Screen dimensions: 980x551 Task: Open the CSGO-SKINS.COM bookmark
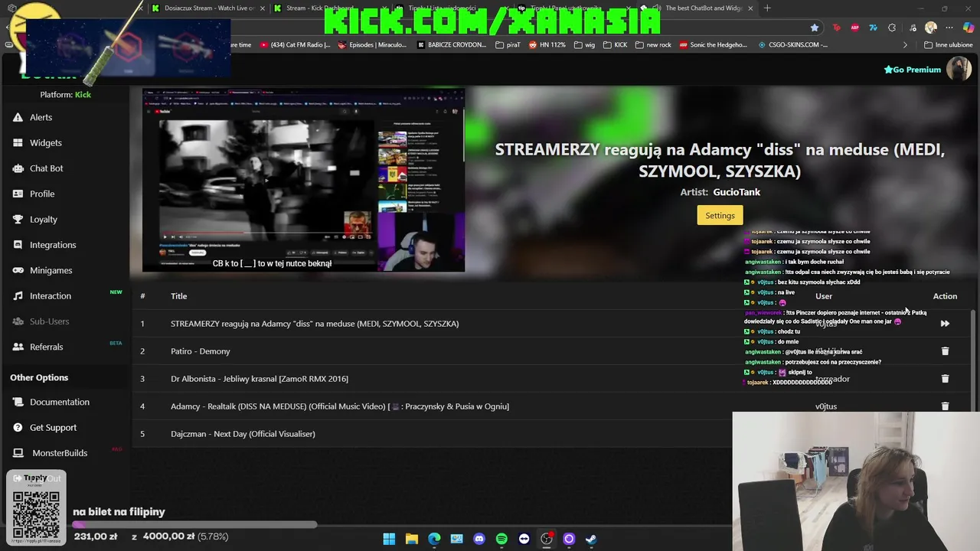click(x=792, y=45)
